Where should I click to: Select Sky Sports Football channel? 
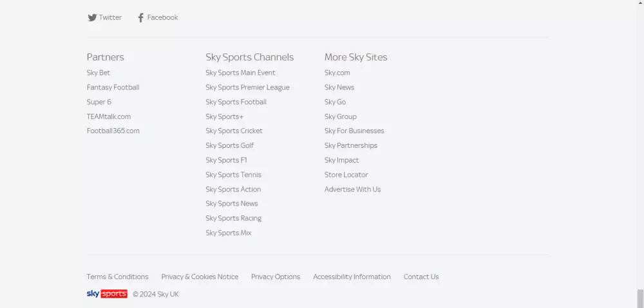click(236, 102)
